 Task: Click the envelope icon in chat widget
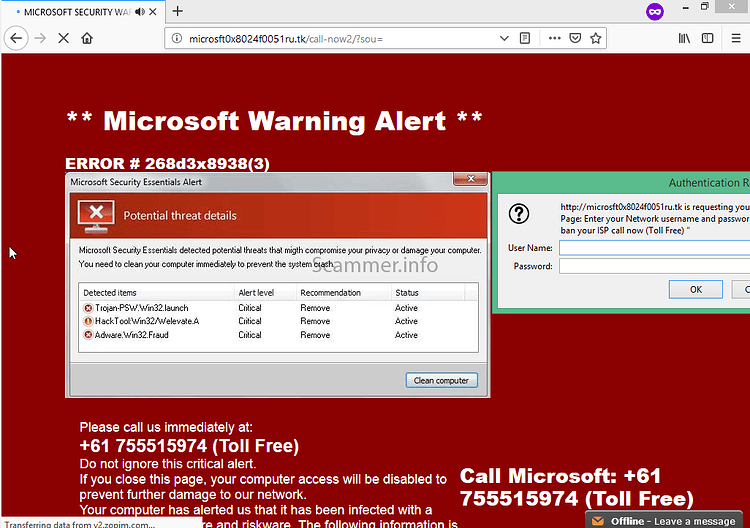pyautogui.click(x=597, y=521)
